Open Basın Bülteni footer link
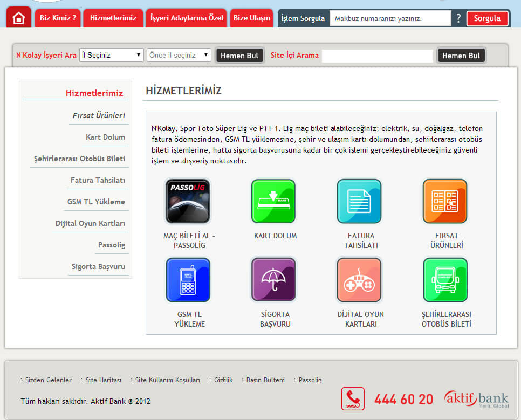The width and height of the screenshot is (521, 420). [265, 380]
